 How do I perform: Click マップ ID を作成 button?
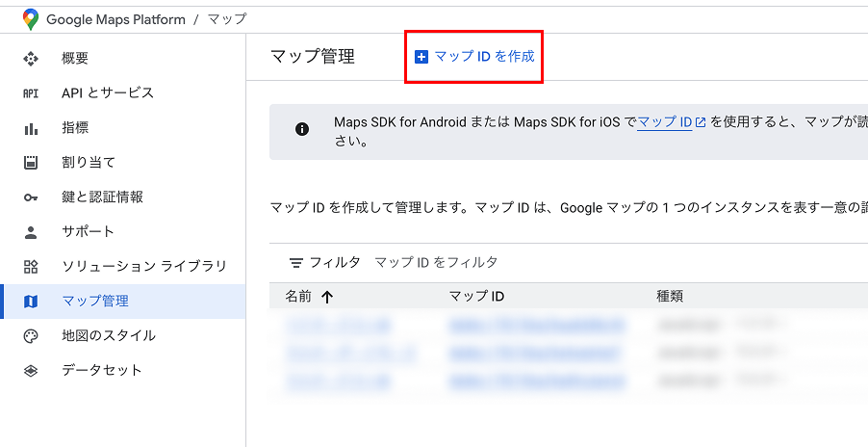[474, 57]
